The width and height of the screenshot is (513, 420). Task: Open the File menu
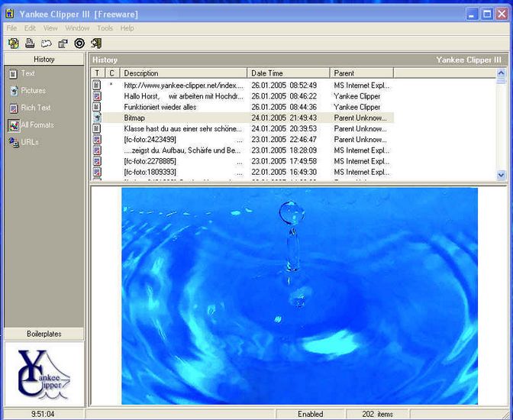pyautogui.click(x=11, y=28)
